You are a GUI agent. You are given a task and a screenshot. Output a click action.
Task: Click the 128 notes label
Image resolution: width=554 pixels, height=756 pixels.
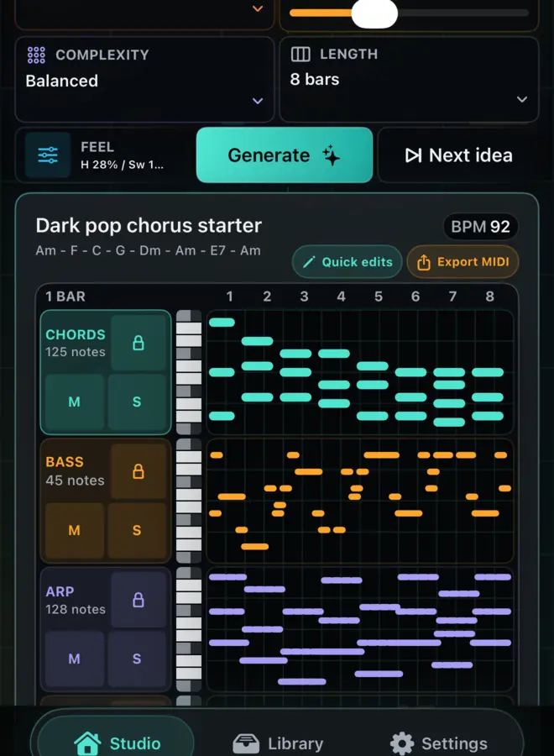pos(76,609)
